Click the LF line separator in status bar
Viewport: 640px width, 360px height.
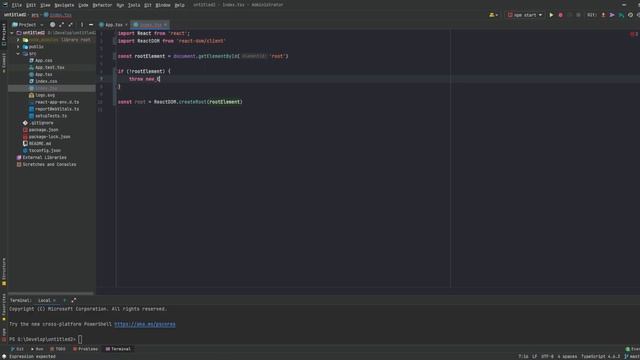(x=535, y=357)
